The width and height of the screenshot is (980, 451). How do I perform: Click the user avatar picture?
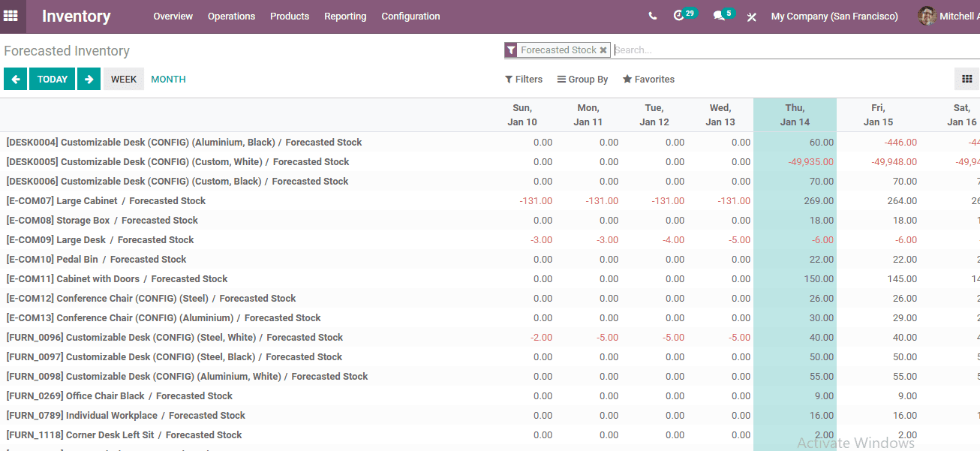click(927, 16)
